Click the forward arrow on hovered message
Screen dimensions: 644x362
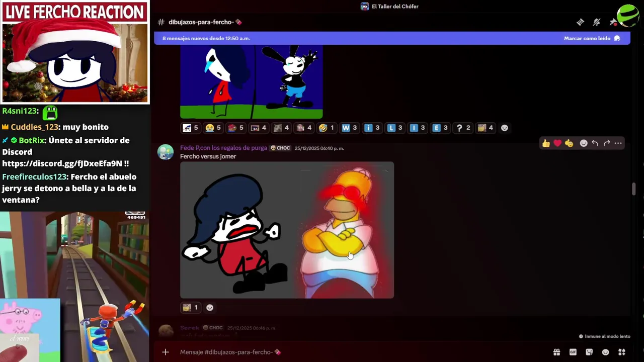pyautogui.click(x=607, y=143)
